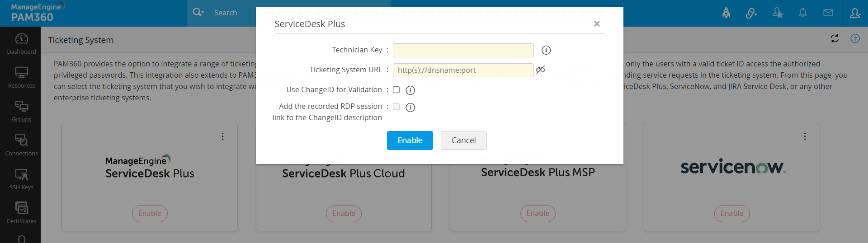
Task: Check Use ChangeID for Validation box
Action: pyautogui.click(x=396, y=90)
